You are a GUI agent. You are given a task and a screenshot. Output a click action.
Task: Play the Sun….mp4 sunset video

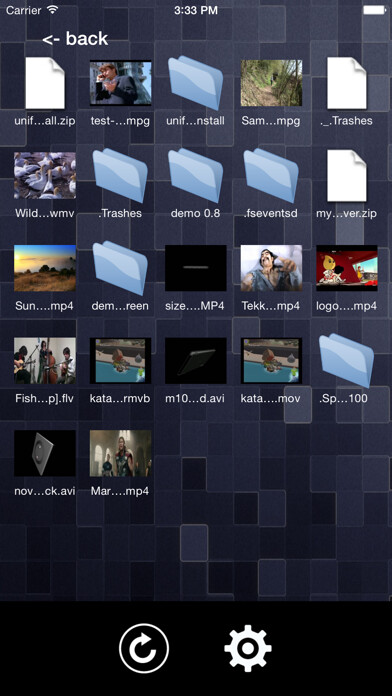(x=45, y=268)
